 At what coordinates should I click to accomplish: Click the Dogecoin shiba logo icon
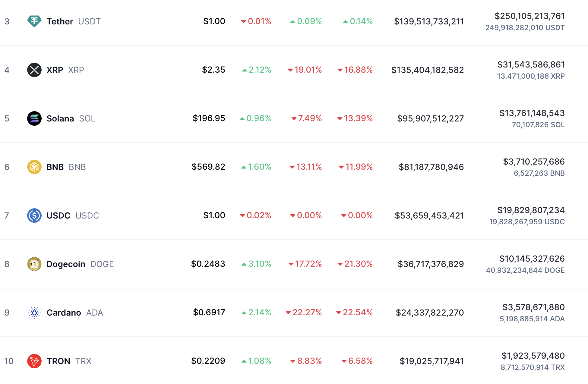pos(34,264)
